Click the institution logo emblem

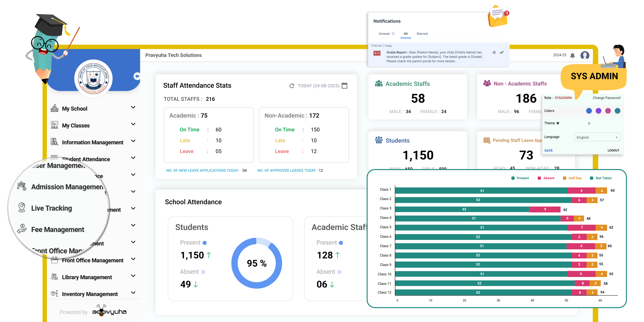(x=94, y=79)
